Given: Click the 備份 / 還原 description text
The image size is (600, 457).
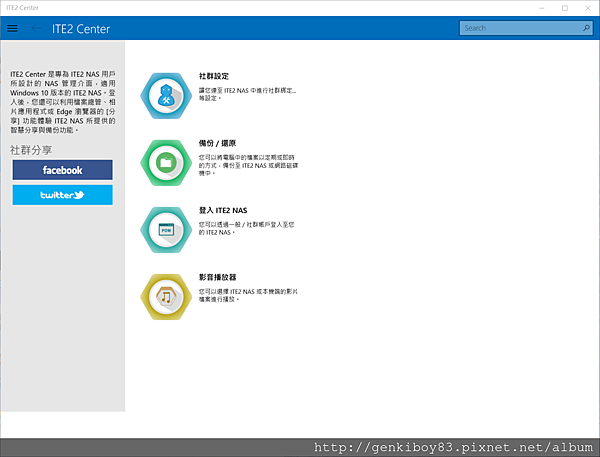Looking at the screenshot, I should click(x=248, y=165).
